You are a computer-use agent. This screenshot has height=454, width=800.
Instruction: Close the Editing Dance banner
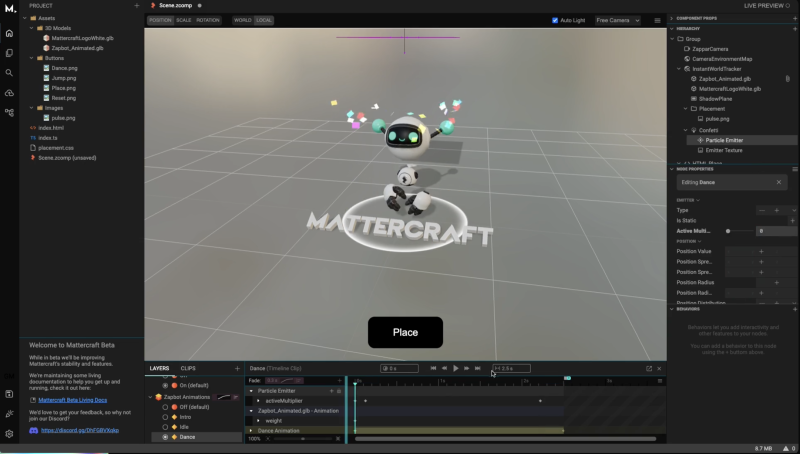(779, 183)
